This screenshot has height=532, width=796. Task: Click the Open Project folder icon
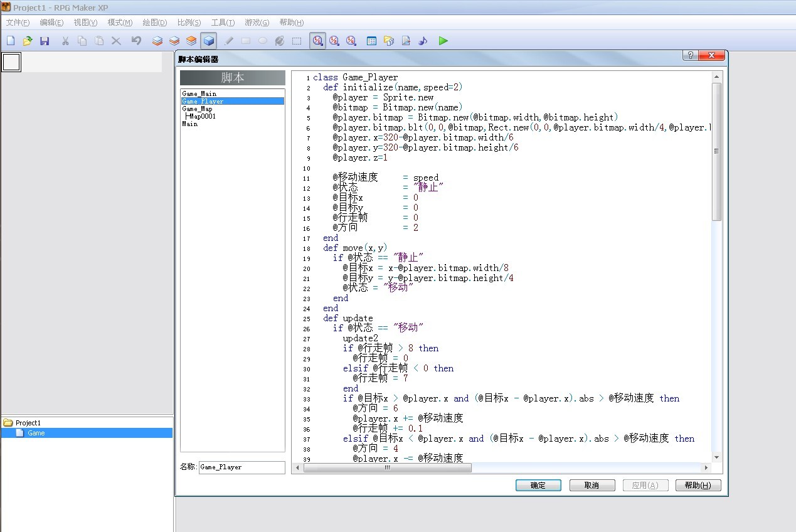pyautogui.click(x=28, y=41)
